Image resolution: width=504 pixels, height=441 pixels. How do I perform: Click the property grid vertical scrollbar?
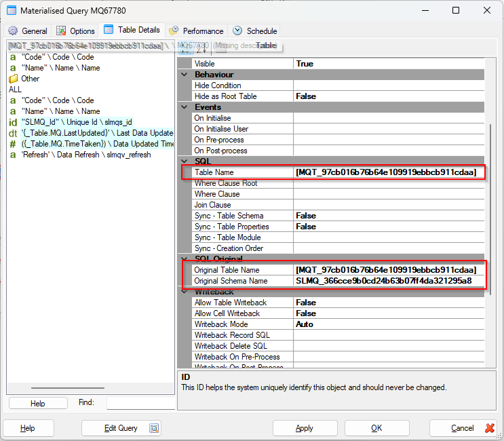click(x=490, y=209)
